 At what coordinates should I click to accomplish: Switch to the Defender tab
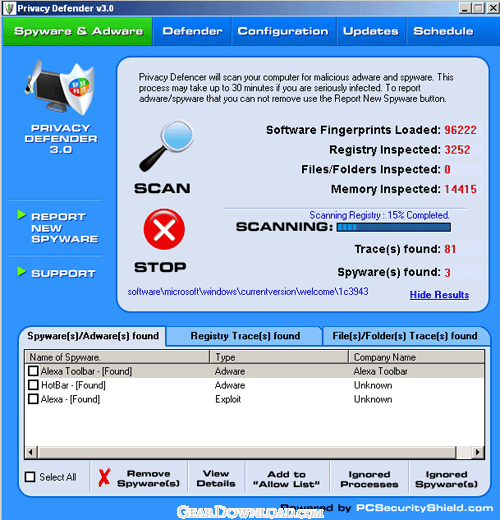pos(192,31)
